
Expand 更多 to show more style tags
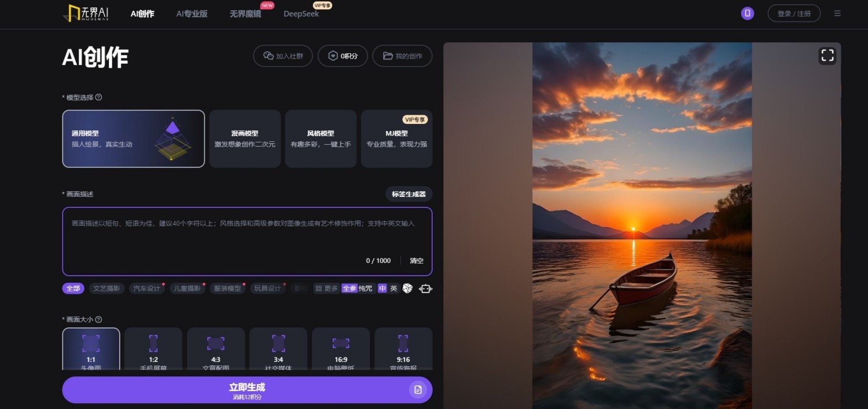[x=327, y=288]
